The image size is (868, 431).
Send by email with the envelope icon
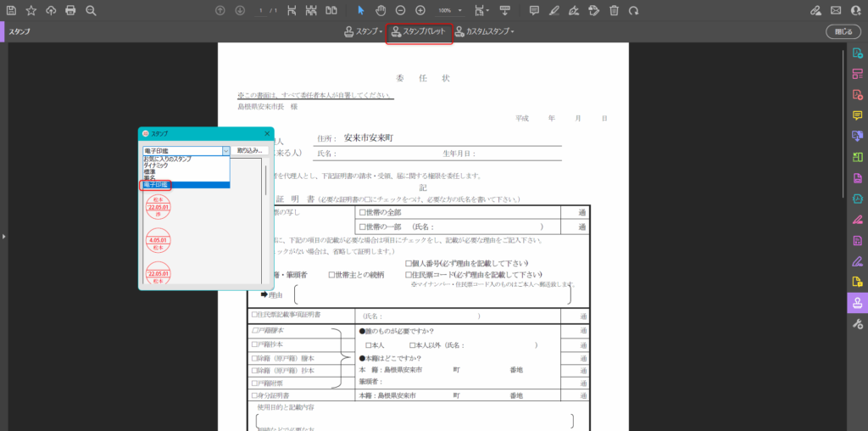point(835,10)
